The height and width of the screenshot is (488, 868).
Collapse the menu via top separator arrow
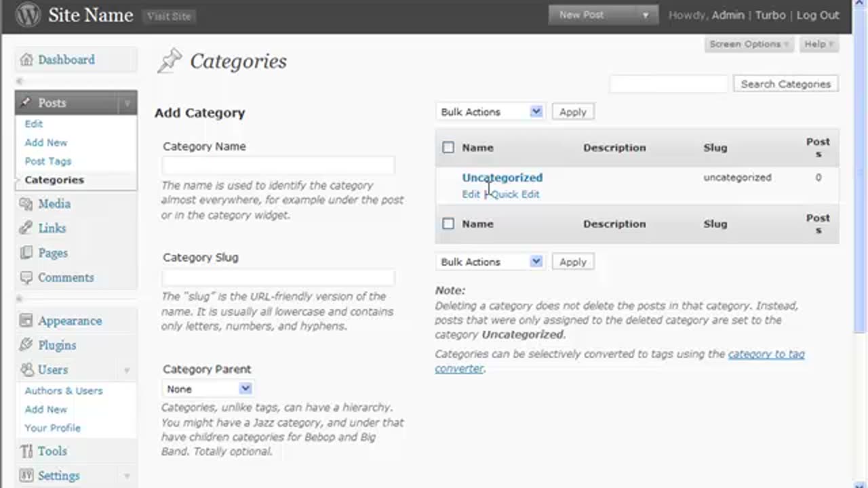point(20,81)
